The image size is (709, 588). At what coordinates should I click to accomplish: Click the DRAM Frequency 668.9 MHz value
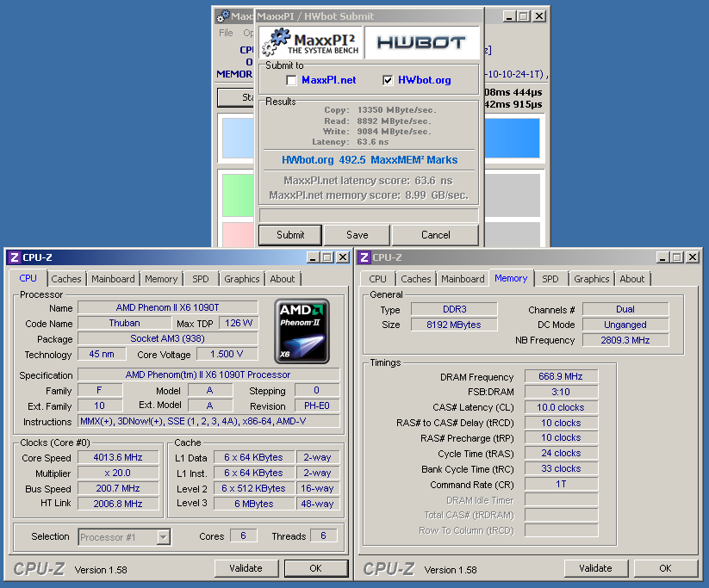pos(561,376)
